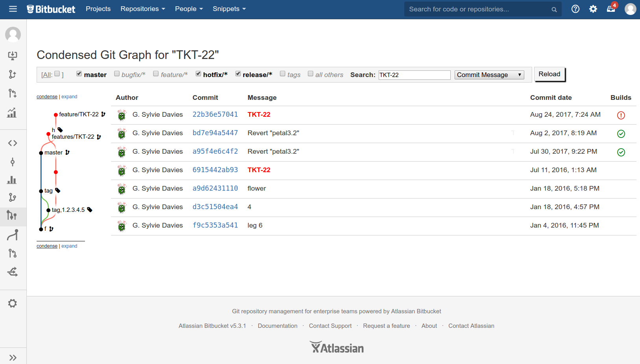Viewport: 640px width, 364px height.
Task: Open the Repositories dropdown menu
Action: (143, 9)
